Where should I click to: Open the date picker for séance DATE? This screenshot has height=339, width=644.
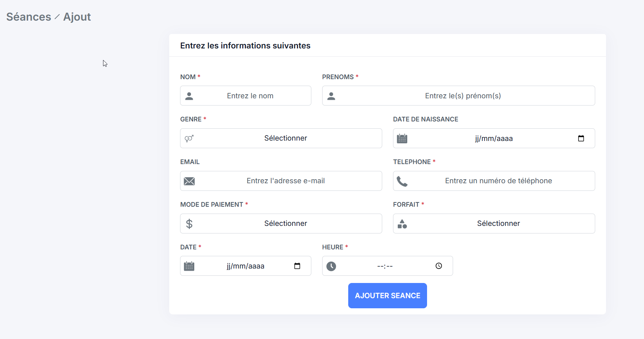pos(297,266)
